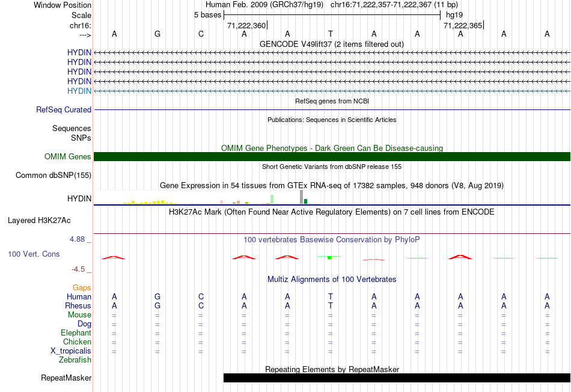Click the Elephant species row label

click(76, 332)
